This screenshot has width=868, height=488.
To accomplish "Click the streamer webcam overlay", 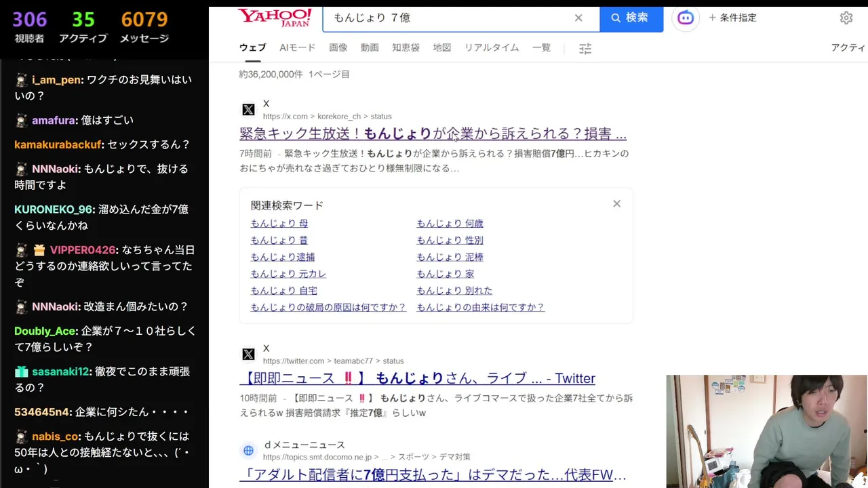I will (x=766, y=432).
